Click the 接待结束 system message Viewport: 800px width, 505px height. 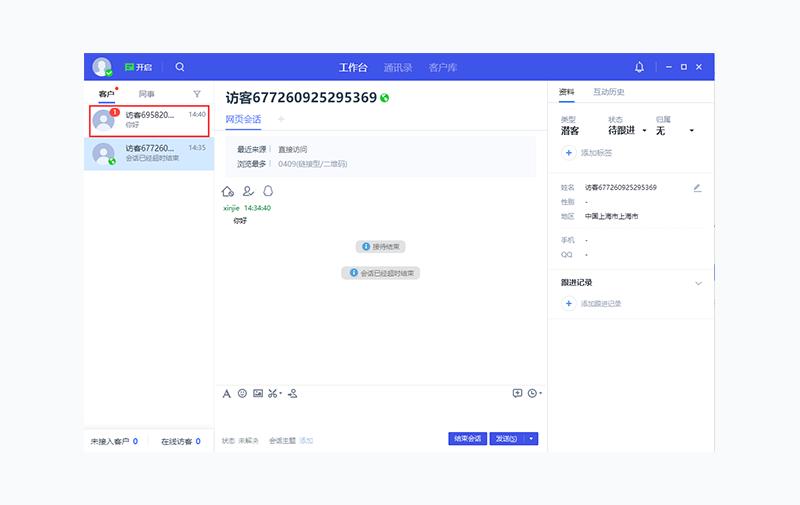381,247
